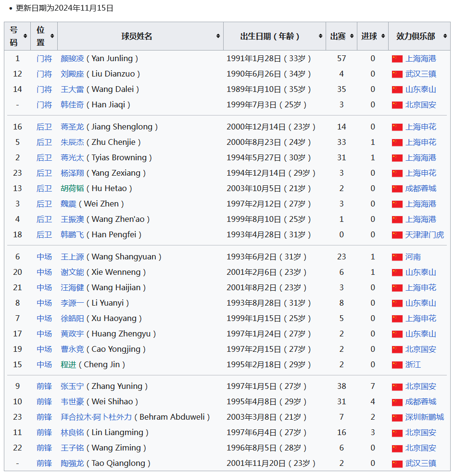Click China flag next to 浙江
Viewport: 455px width, 476px height.
coord(397,365)
